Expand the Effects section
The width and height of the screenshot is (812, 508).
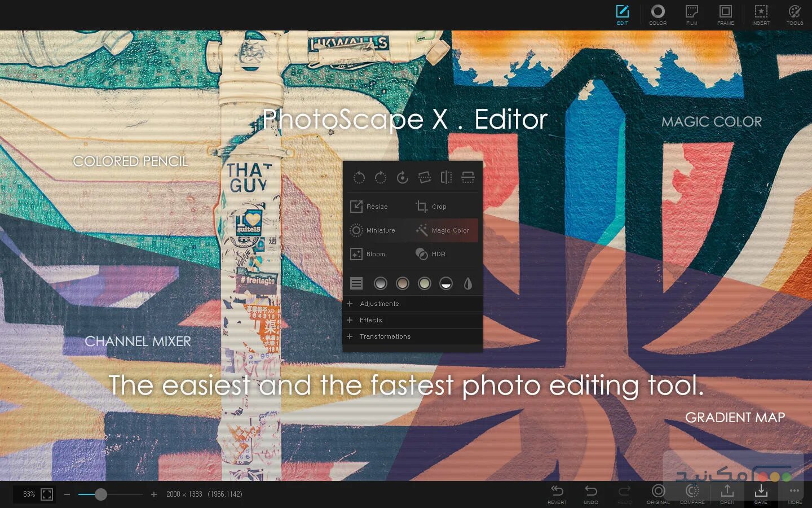371,320
